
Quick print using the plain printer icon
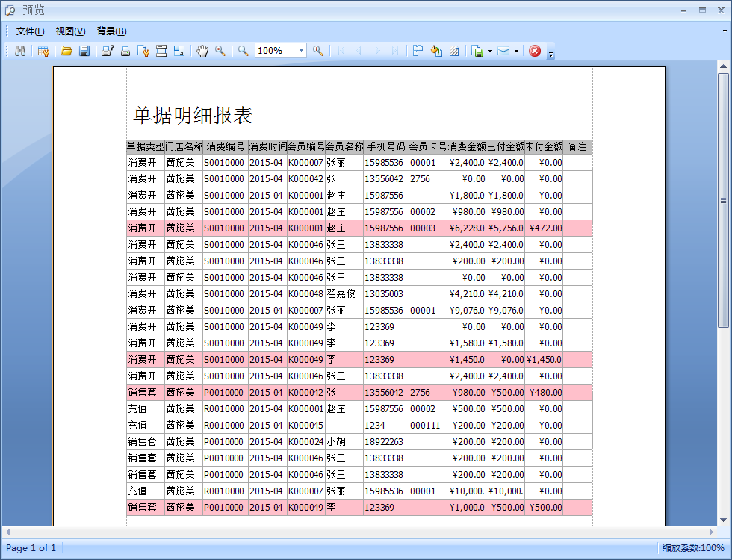click(x=125, y=51)
